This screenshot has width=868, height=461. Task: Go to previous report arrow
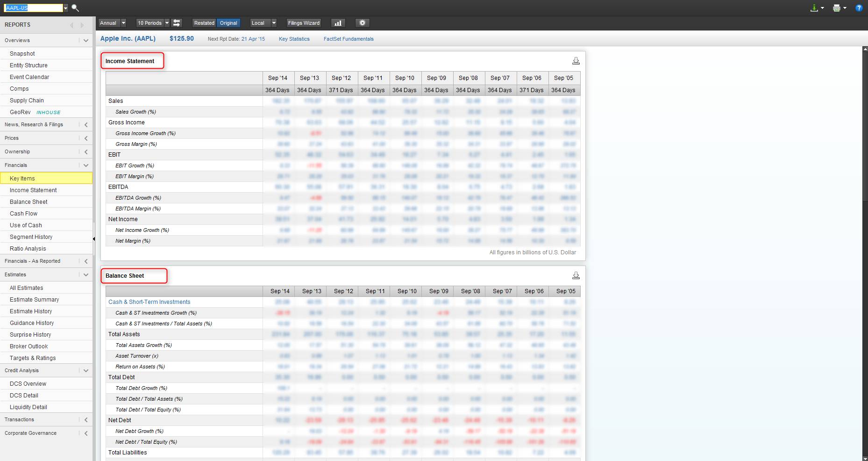[71, 25]
